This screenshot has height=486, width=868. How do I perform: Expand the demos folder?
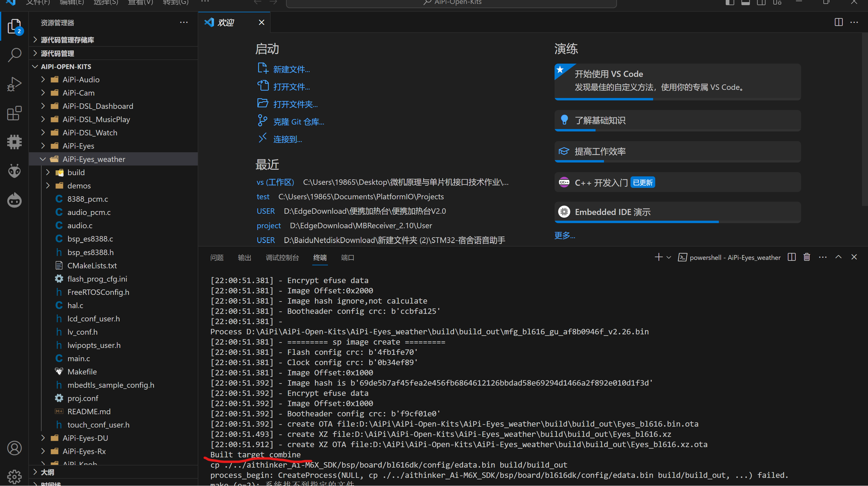113,186
